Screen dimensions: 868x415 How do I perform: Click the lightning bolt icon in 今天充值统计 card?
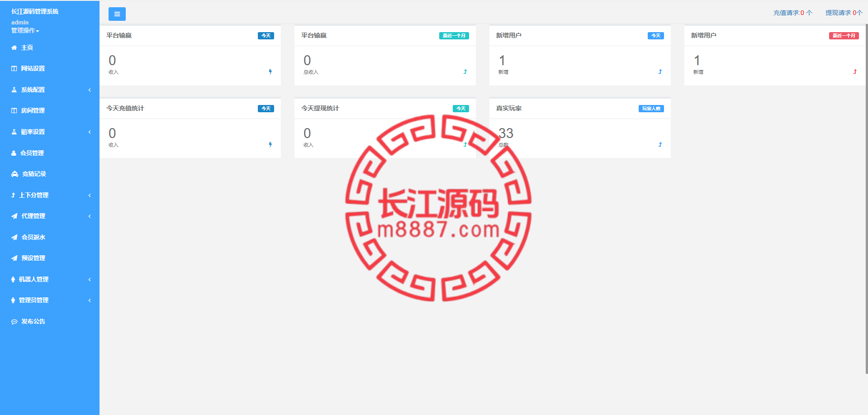pyautogui.click(x=270, y=144)
